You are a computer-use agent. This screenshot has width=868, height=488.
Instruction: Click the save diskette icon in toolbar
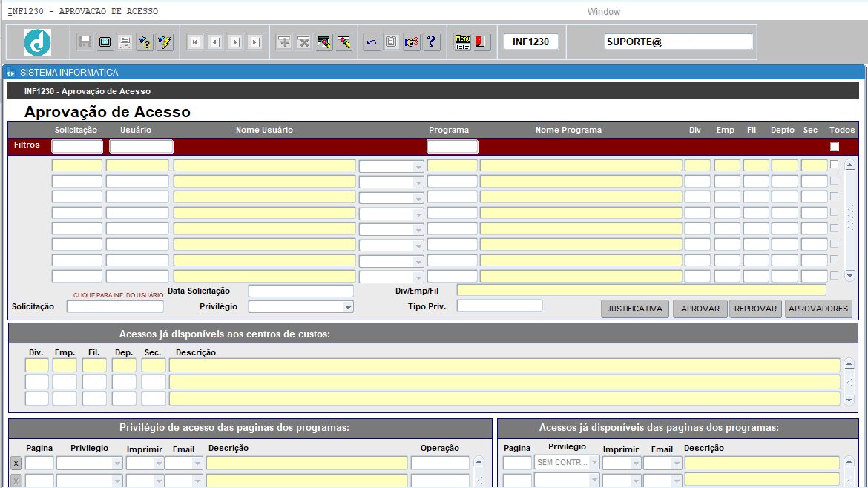[85, 42]
